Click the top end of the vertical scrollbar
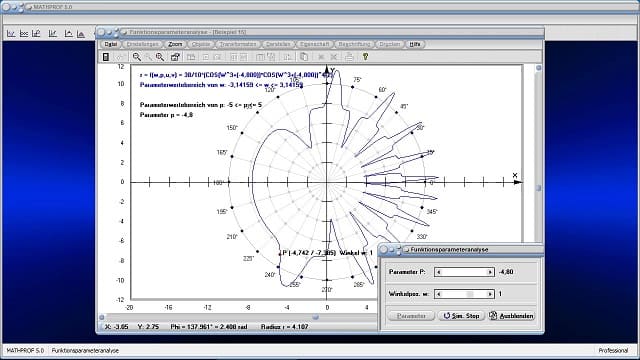 point(539,68)
